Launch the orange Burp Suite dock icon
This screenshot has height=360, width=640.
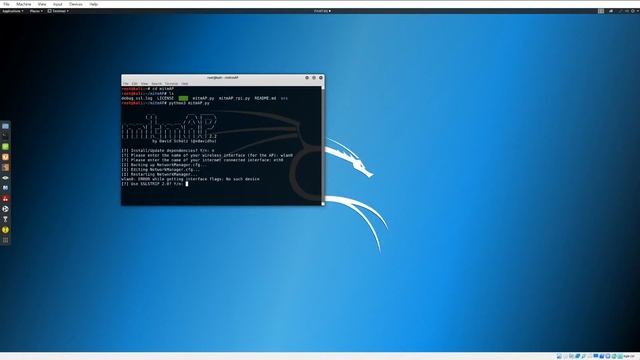coord(5,157)
